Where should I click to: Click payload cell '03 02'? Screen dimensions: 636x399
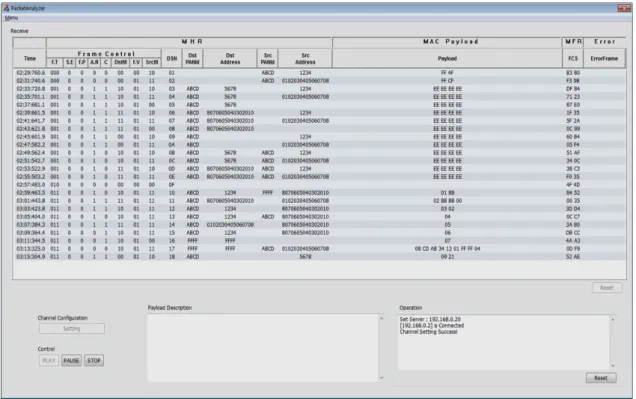pyautogui.click(x=447, y=209)
